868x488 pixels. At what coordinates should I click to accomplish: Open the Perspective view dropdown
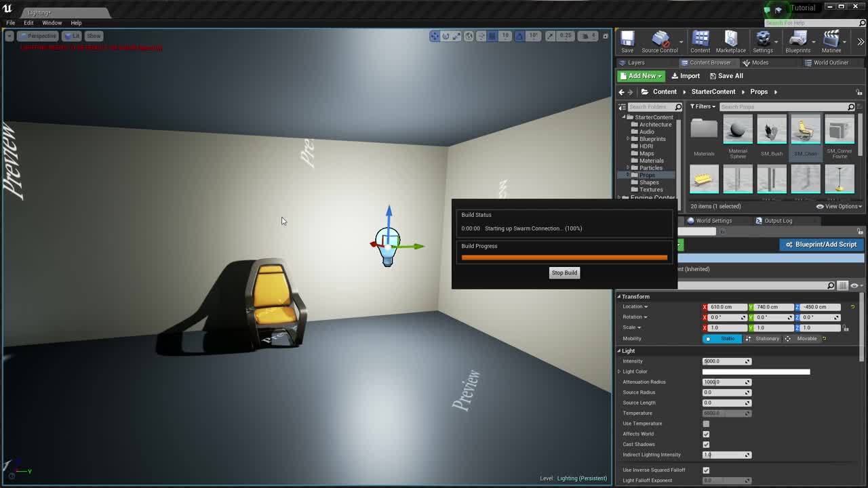tap(37, 36)
